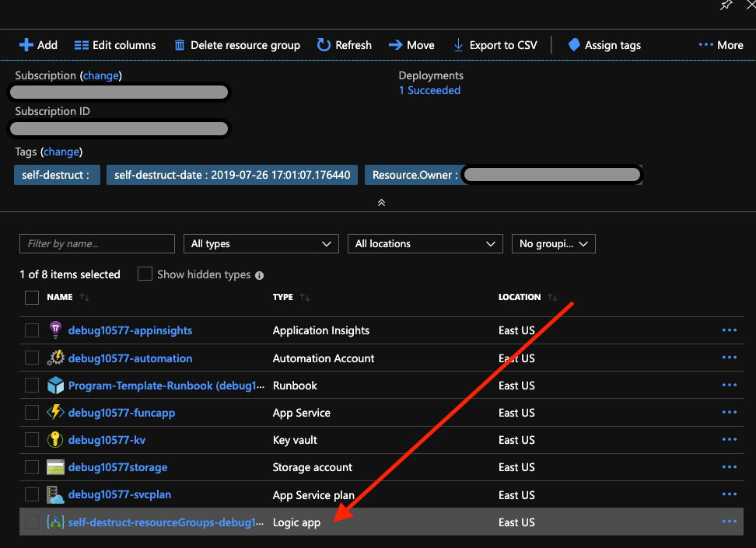Open the All types dropdown
This screenshot has height=548, width=756.
tap(261, 244)
